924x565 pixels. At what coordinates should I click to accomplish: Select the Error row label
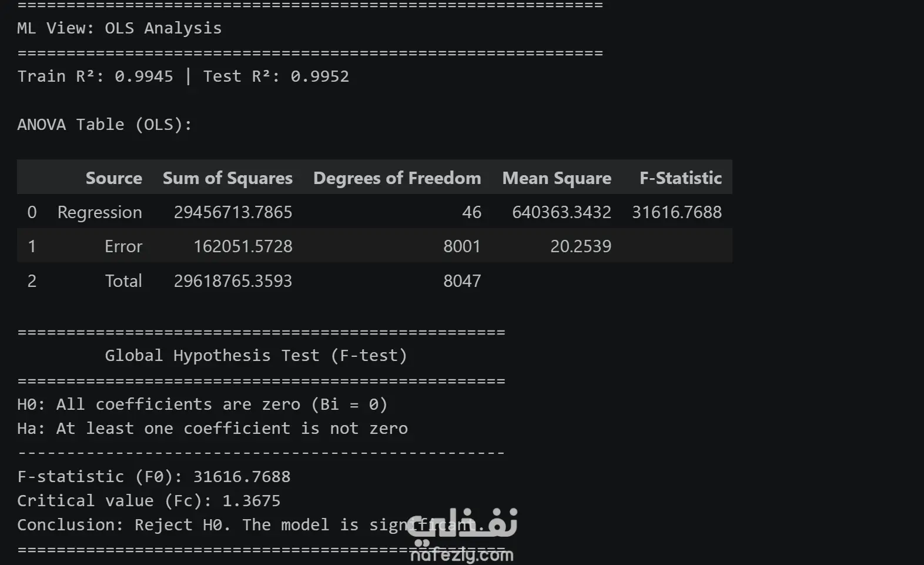coord(123,246)
